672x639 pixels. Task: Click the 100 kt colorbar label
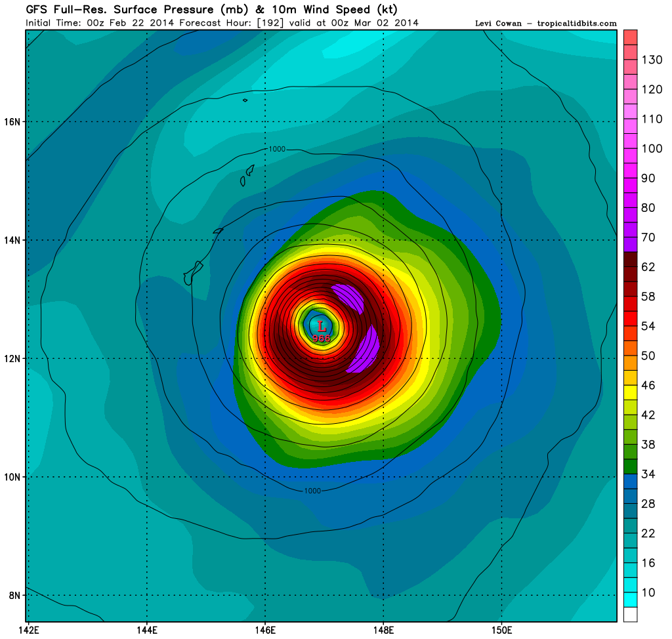652,149
